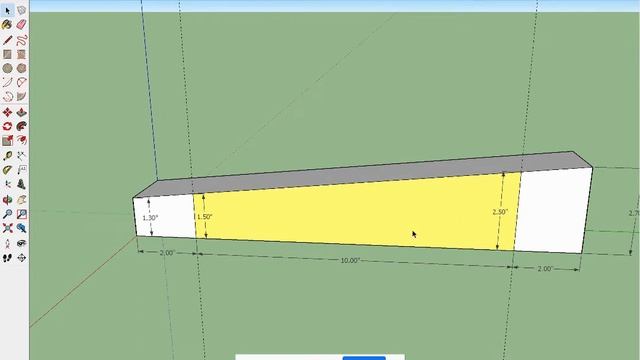The width and height of the screenshot is (640, 360).
Task: Select the Position Camera tool
Action: tap(7, 244)
